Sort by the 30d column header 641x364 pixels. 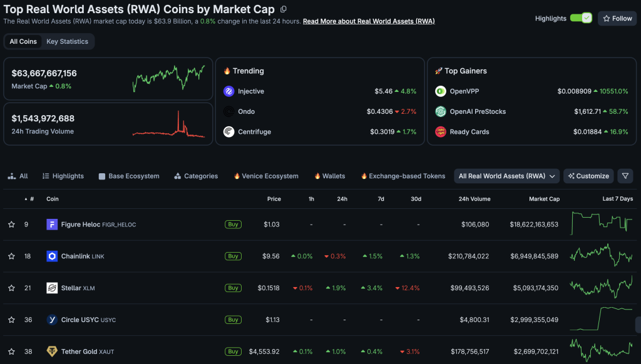(416, 199)
